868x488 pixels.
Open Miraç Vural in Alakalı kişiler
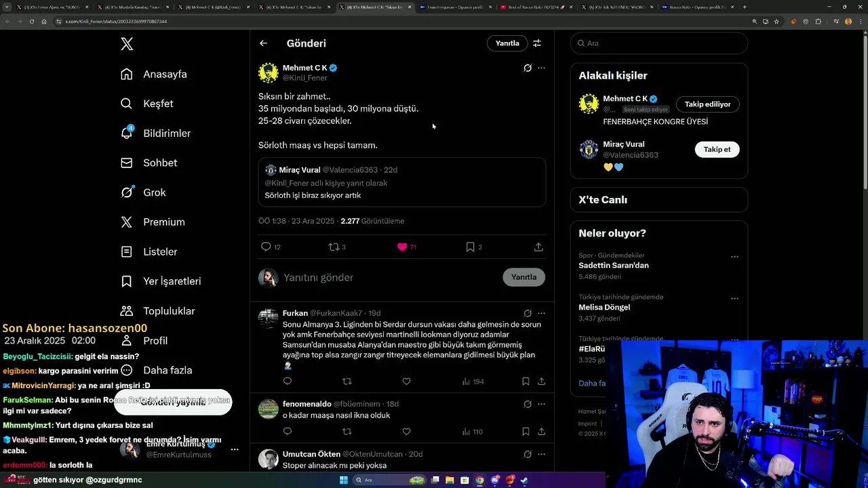(x=624, y=144)
